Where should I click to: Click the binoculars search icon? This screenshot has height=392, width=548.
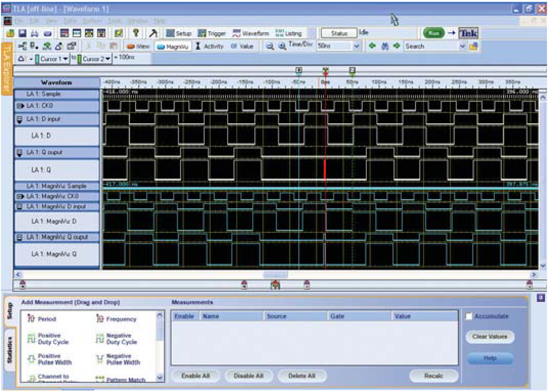pos(384,46)
